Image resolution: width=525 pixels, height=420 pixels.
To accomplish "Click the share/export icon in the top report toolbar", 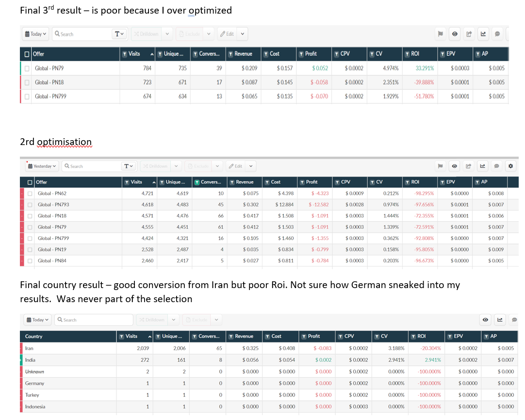I will click(x=469, y=34).
